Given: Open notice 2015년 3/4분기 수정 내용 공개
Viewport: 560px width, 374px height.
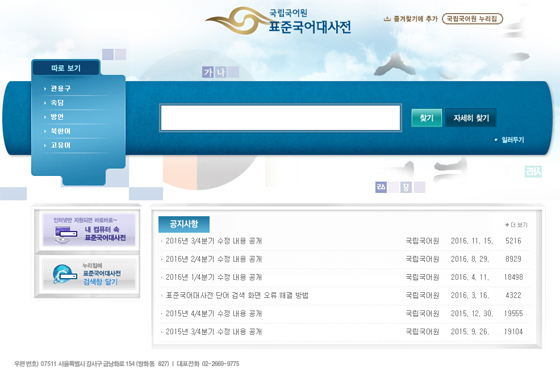Looking at the screenshot, I should click(x=214, y=332).
